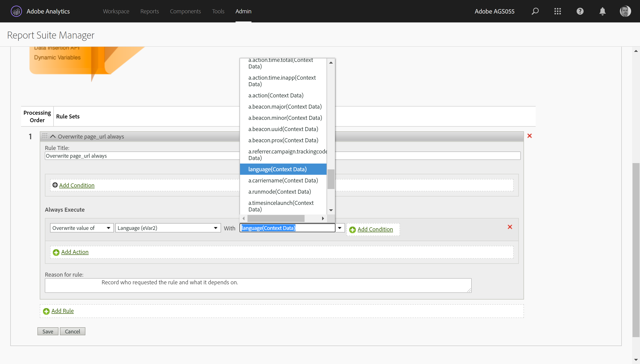Select a.carriername(Context Data) in the list

coord(283,180)
